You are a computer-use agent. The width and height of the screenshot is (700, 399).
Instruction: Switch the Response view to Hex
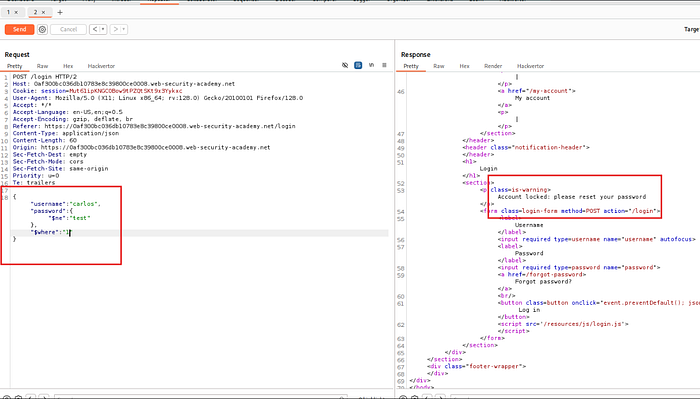tap(464, 66)
